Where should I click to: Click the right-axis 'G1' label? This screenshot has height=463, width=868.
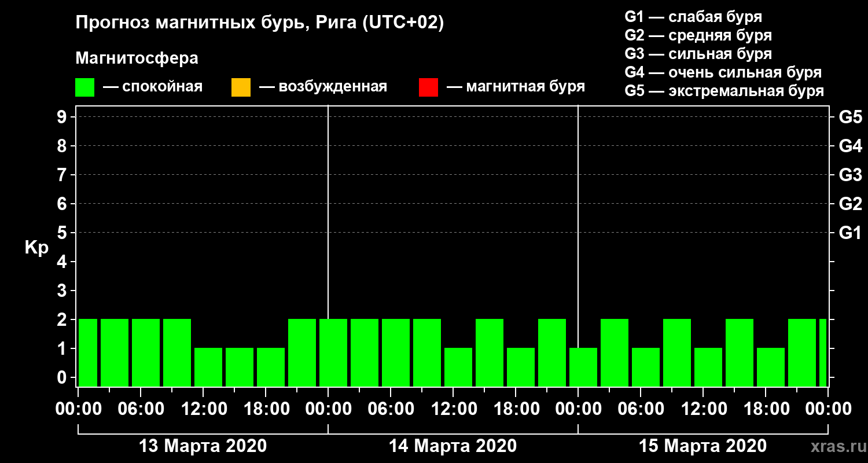tap(851, 233)
